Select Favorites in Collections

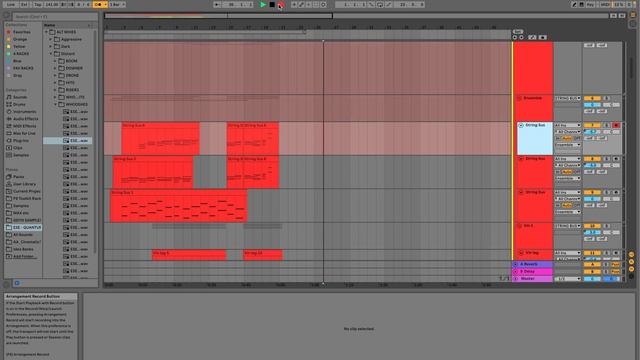coord(22,32)
